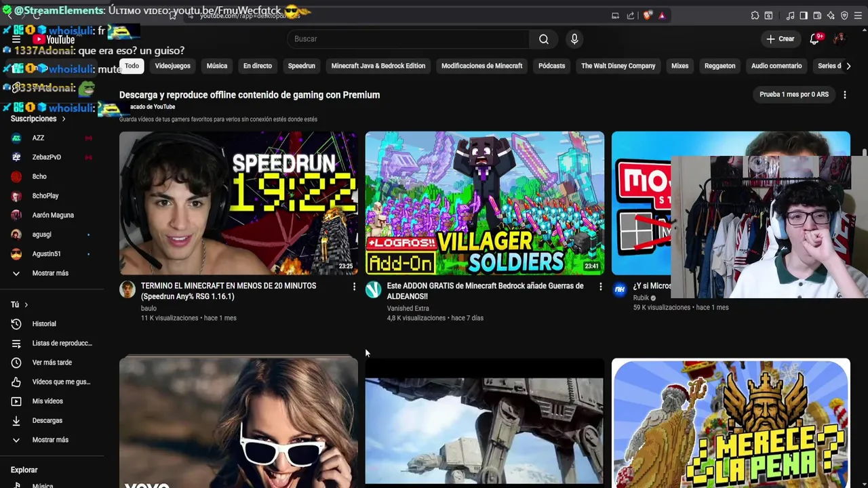Play the SPEEDRUN 19:22 video thumbnail
868x488 pixels.
pos(239,203)
